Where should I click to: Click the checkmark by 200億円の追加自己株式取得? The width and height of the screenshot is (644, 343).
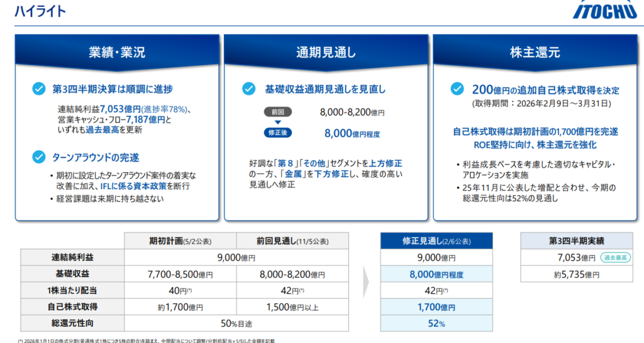(x=457, y=89)
